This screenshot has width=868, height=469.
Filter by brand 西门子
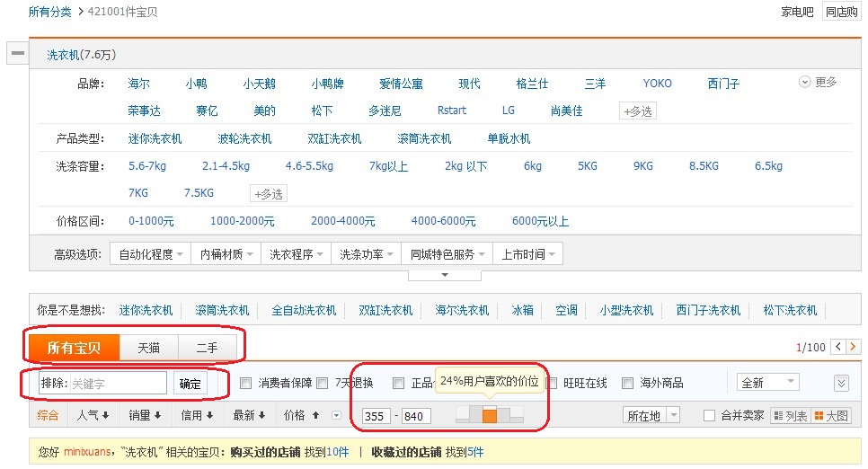[723, 84]
